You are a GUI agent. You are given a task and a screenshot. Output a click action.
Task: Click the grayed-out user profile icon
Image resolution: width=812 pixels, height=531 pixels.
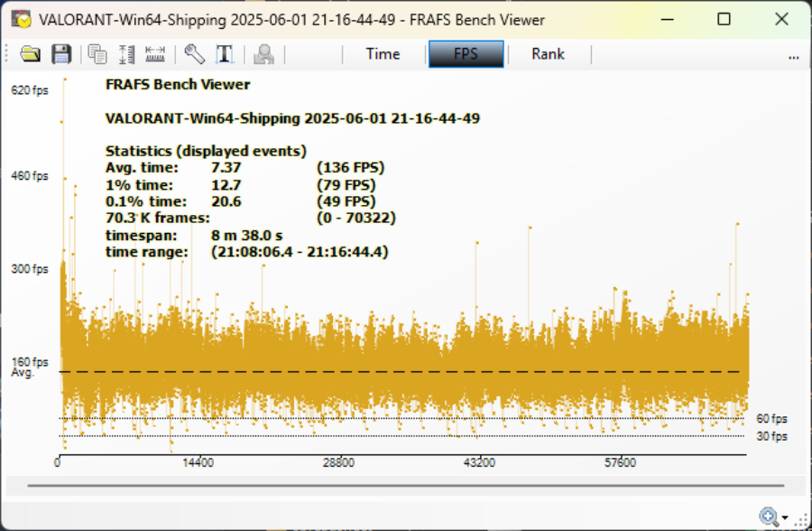264,54
